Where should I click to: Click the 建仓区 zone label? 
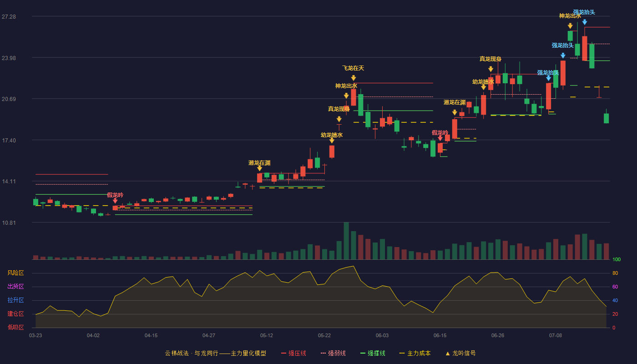pos(16,314)
